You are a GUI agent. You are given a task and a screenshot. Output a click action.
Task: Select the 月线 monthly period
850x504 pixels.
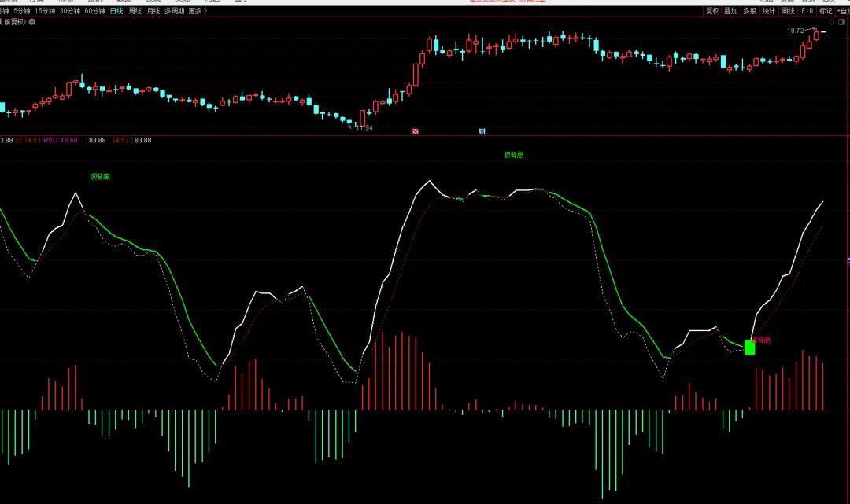click(153, 11)
